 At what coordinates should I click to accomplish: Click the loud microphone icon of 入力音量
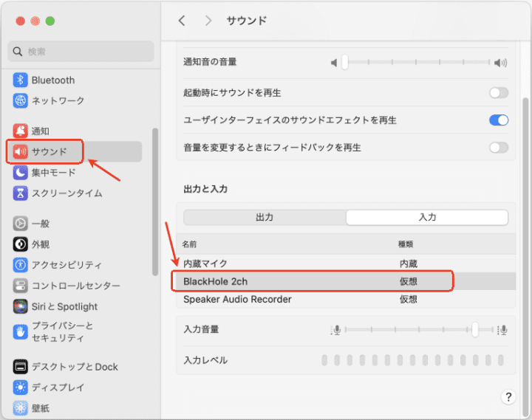(x=502, y=330)
